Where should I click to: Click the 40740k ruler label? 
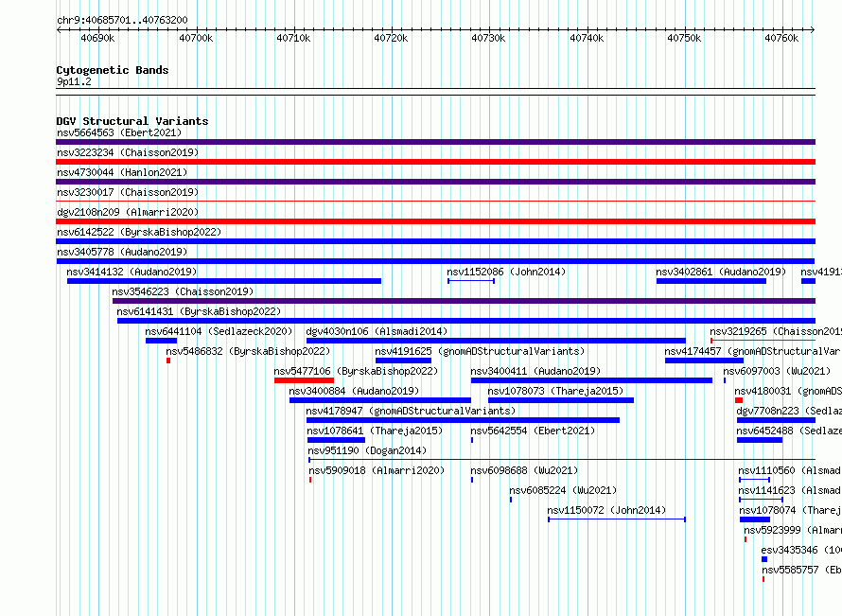[x=587, y=38]
